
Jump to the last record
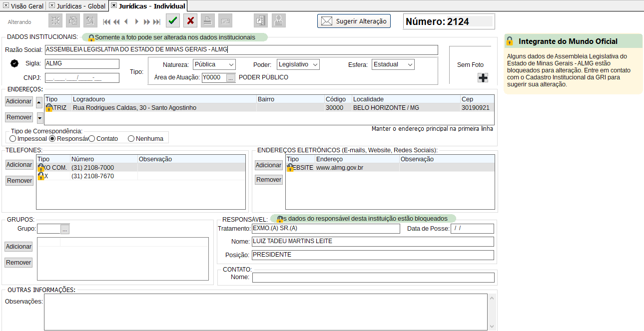click(x=157, y=22)
